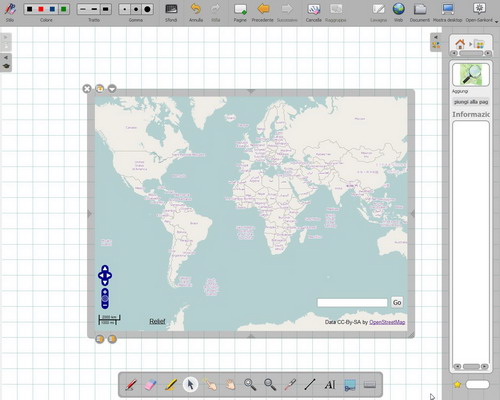Expand the left page navigator tab
Viewport: 500px width, 400px height.
coord(6,41)
